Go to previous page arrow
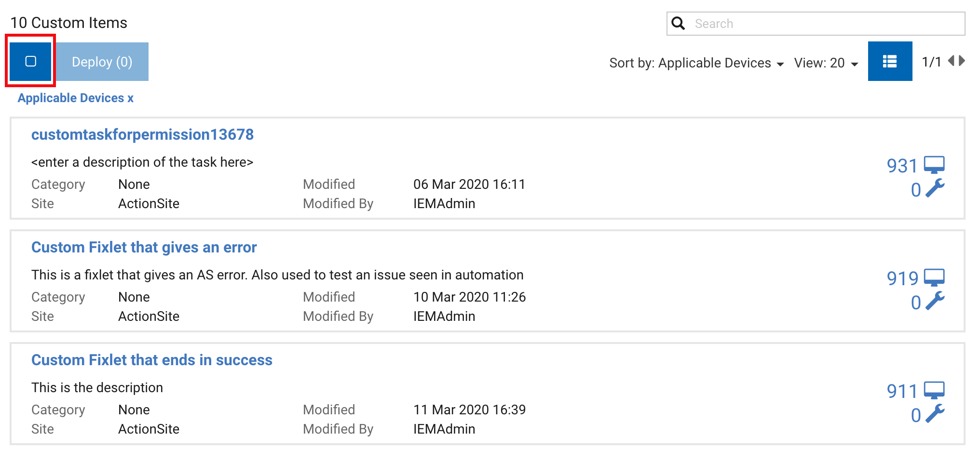This screenshot has width=980, height=449. [951, 61]
